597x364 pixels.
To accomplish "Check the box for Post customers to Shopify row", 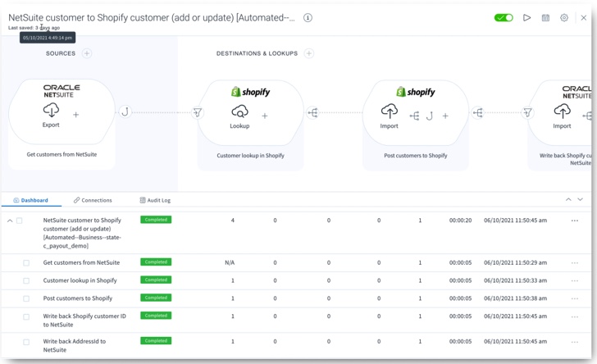I will (26, 298).
